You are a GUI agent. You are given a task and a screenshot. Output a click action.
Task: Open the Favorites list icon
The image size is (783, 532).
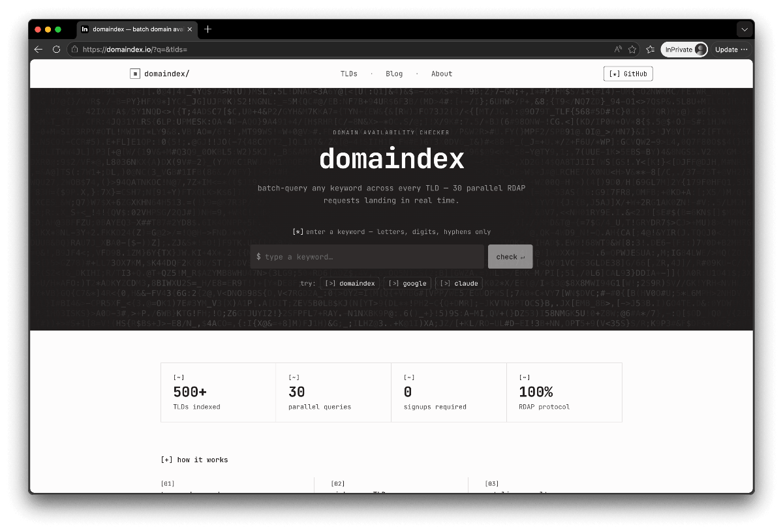click(x=651, y=50)
